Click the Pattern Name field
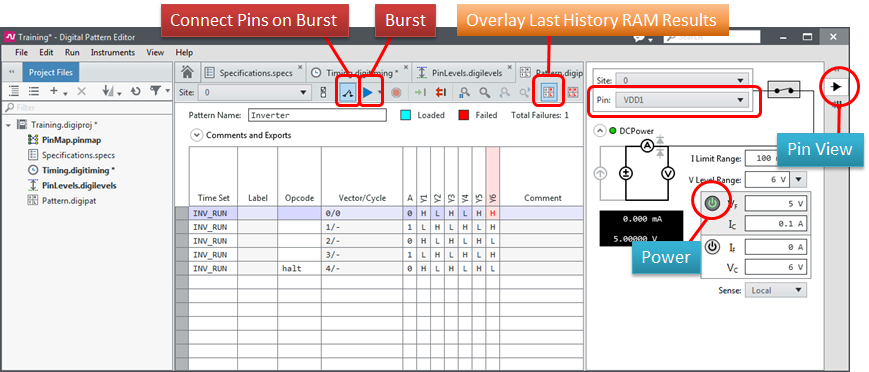Screen dimensions: 869x372 tap(317, 115)
